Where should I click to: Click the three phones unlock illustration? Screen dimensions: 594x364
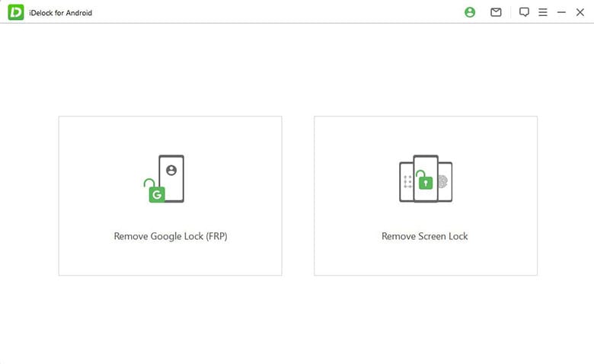[426, 179]
